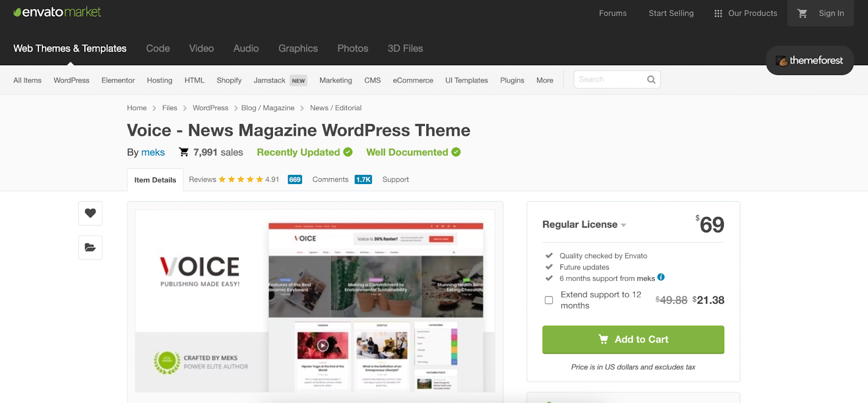Open the Code marketplace section
This screenshot has height=403, width=868.
(x=158, y=49)
